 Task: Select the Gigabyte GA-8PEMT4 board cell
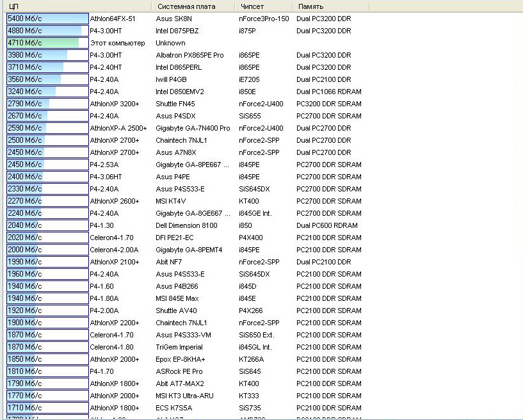[189, 250]
